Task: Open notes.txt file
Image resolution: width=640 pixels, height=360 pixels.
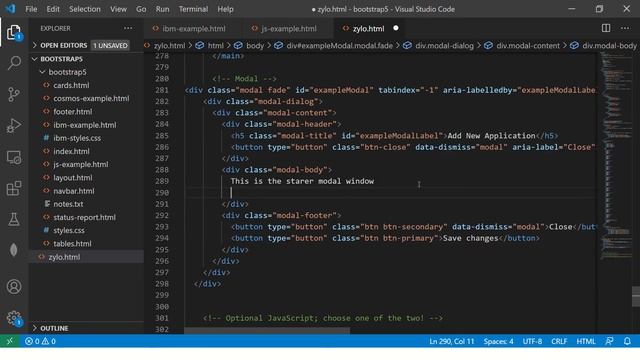Action: pyautogui.click(x=68, y=204)
